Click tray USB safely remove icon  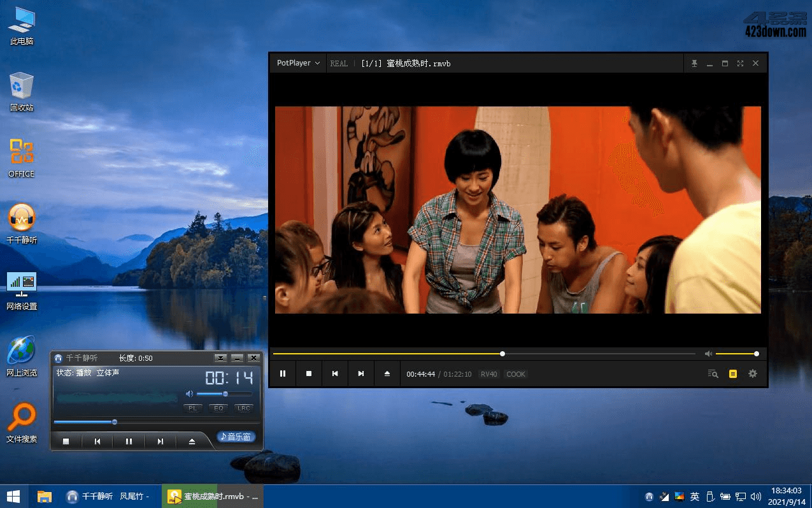710,497
